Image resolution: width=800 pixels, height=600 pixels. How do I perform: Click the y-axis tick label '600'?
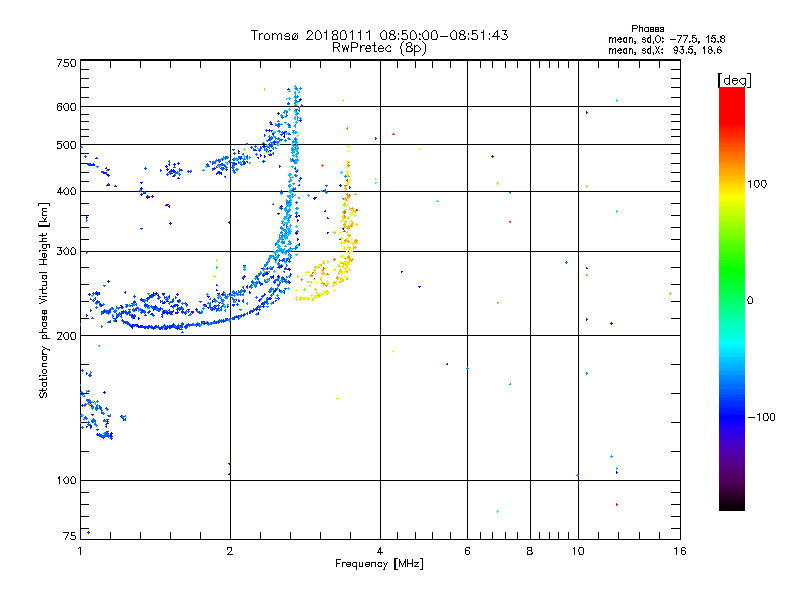(66, 107)
